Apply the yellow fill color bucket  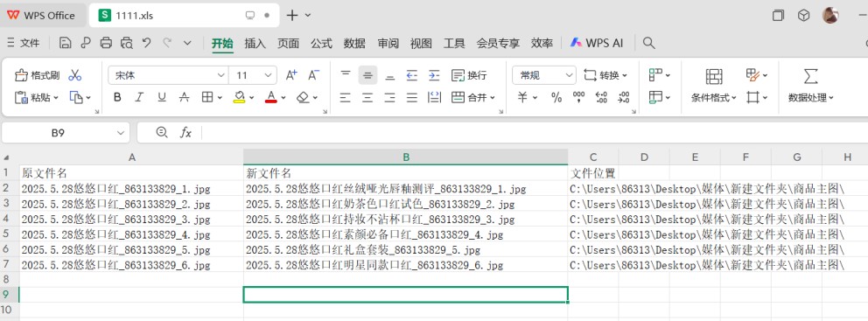(x=239, y=97)
